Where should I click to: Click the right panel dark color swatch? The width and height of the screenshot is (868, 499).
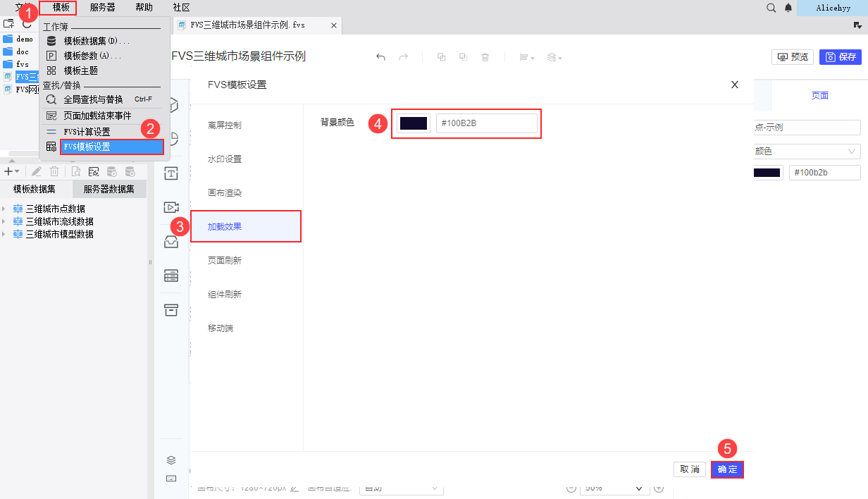767,173
